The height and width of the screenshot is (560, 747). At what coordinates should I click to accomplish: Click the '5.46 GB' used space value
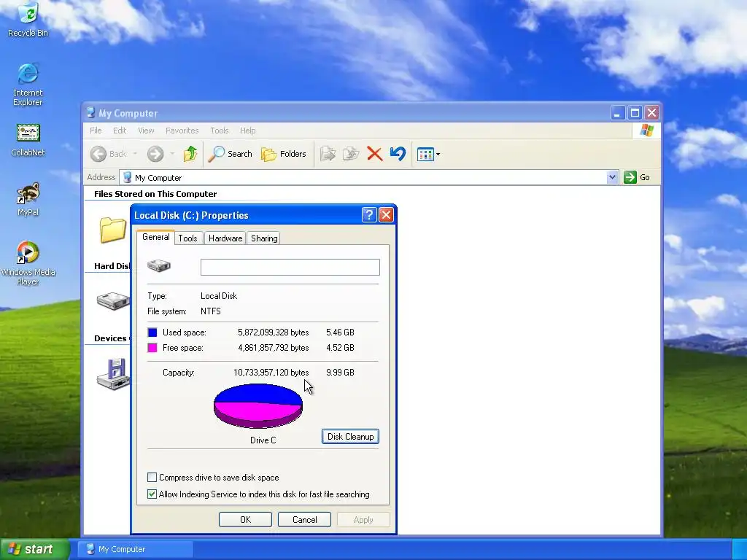340,332
